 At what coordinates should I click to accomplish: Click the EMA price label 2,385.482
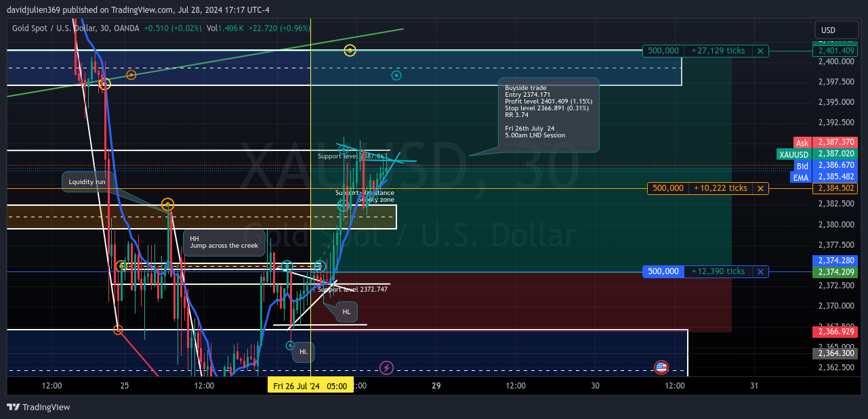(824, 177)
